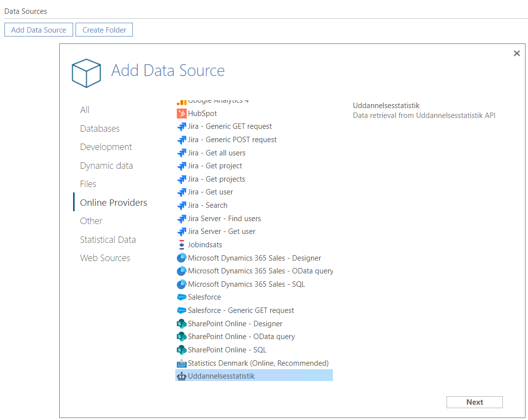Switch to Dynamic data category
The width and height of the screenshot is (528, 420).
point(106,165)
